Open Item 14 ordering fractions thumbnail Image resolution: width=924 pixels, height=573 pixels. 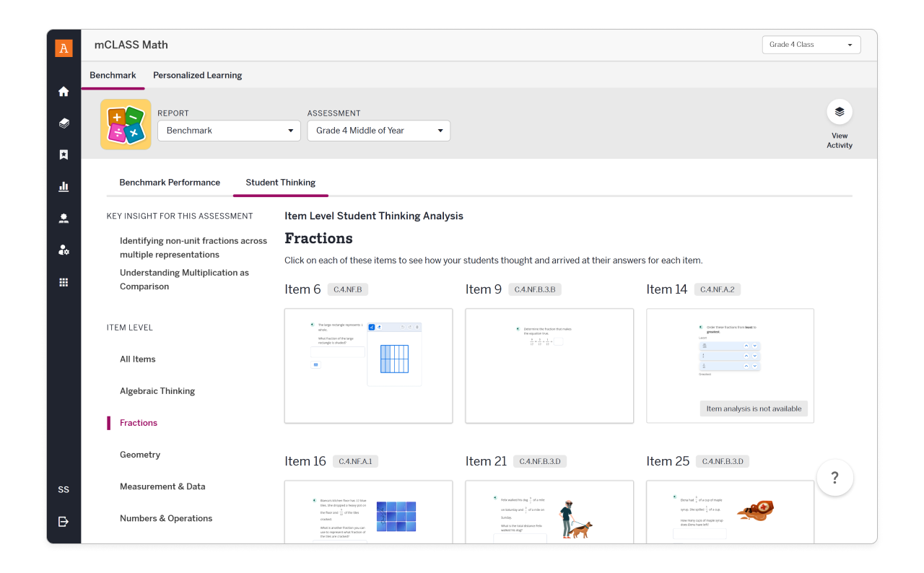[731, 366]
